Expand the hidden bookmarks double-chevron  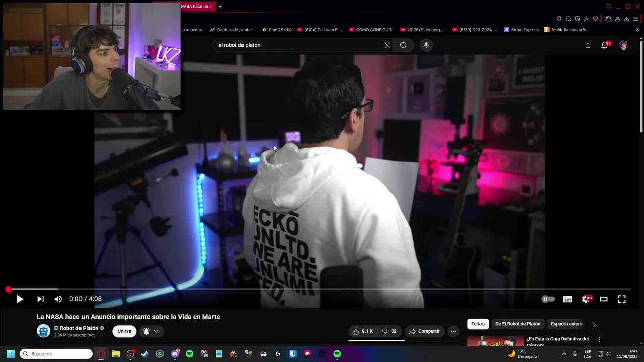tap(637, 30)
